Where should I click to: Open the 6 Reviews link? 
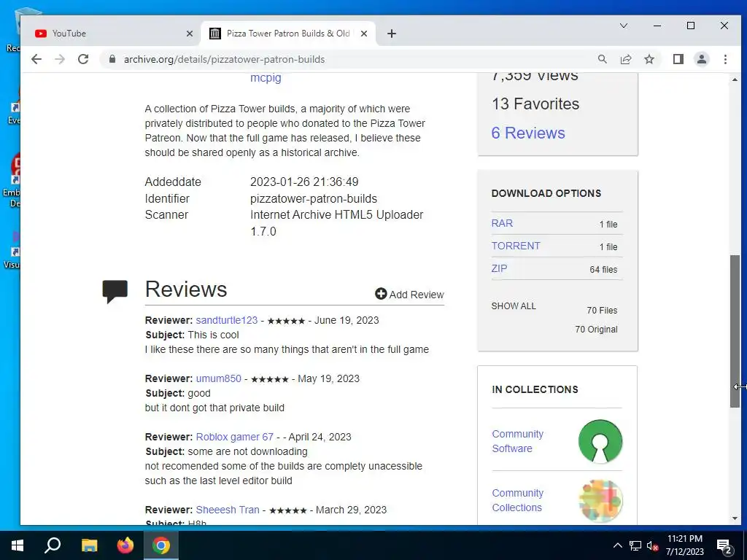pos(528,133)
